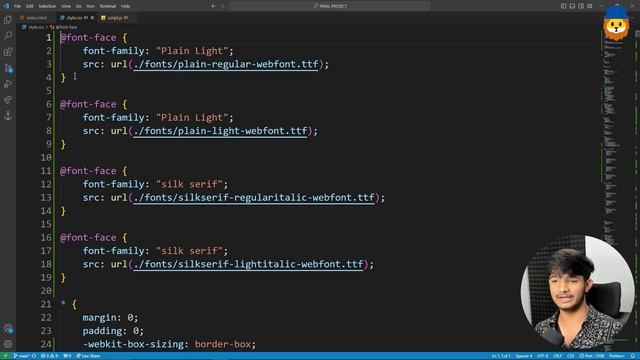Open the plain-regular-webfont.ttf URL link

[226, 64]
